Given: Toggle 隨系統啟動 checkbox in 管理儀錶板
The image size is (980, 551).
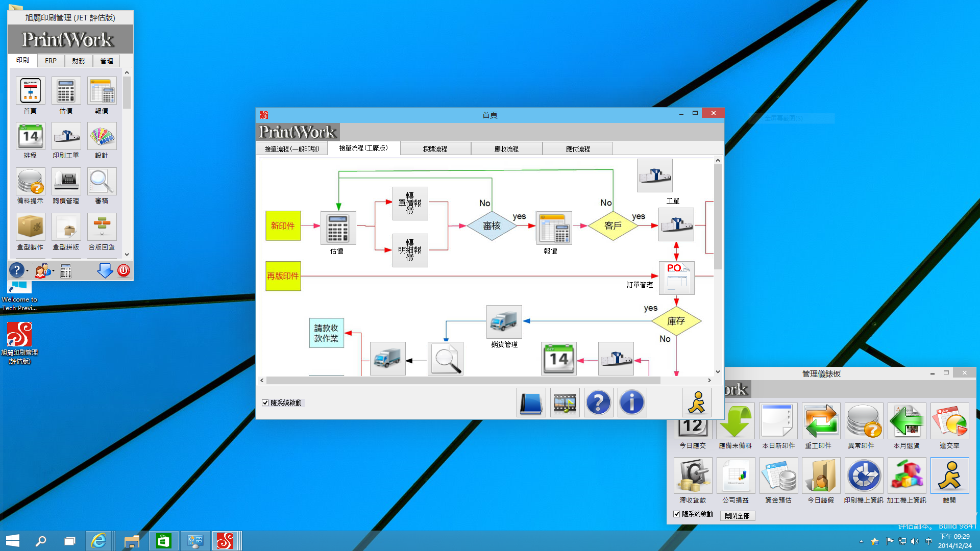Looking at the screenshot, I should 677,514.
